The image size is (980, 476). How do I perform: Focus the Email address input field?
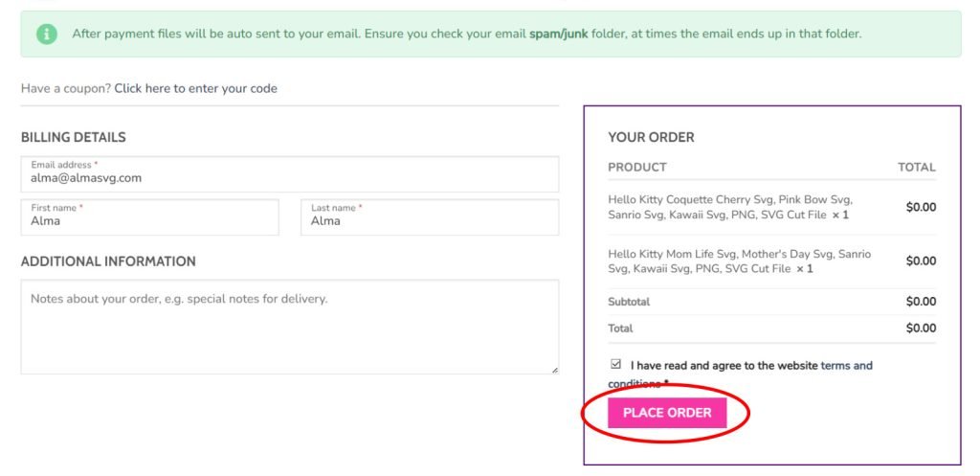click(289, 178)
